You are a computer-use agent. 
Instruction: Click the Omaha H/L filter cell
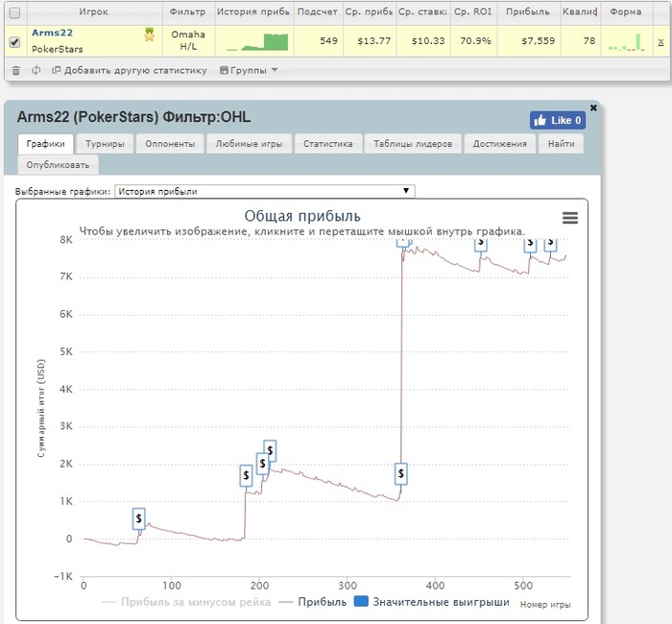188,40
